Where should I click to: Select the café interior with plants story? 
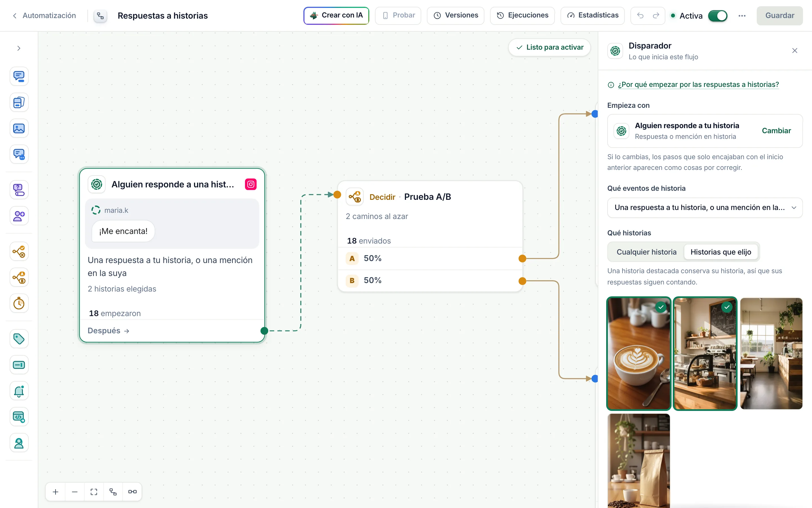[x=771, y=353]
